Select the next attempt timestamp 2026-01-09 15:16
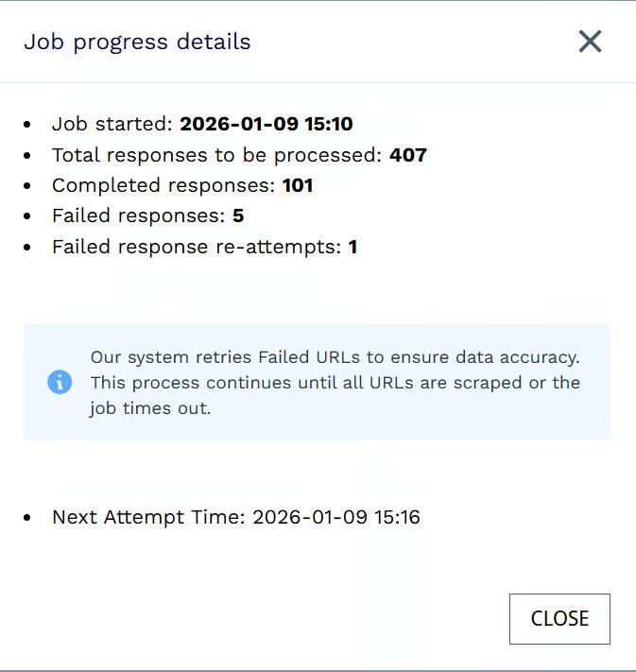The height and width of the screenshot is (672, 636). point(336,517)
